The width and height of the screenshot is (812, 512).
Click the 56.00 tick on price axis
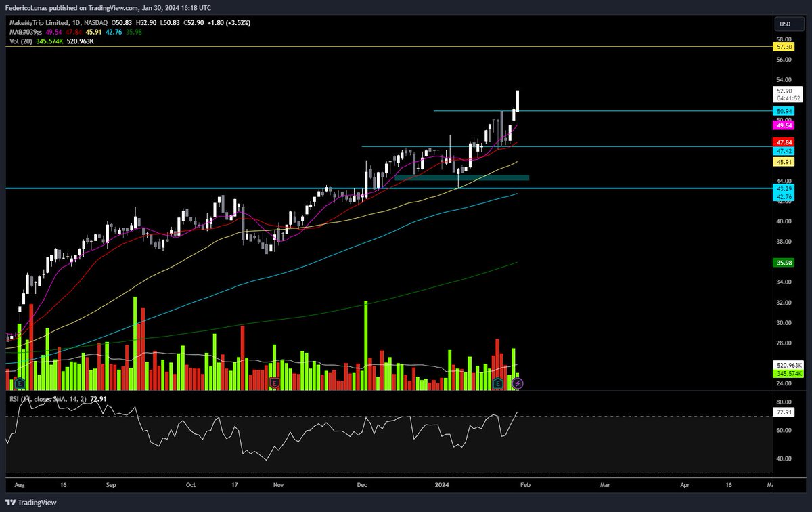(784, 60)
